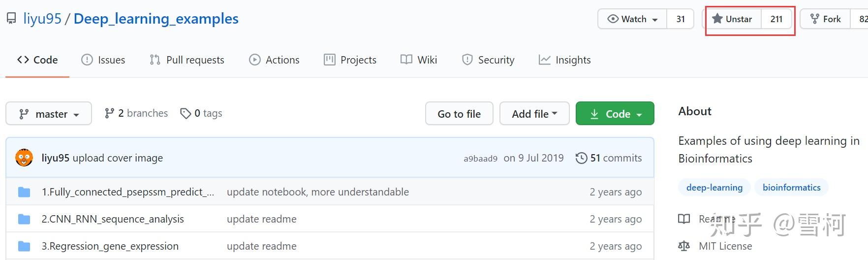This screenshot has height=260, width=868.
Task: Click folder icon for 2.CNN_RNN_sequence_analysis
Action: (x=24, y=219)
